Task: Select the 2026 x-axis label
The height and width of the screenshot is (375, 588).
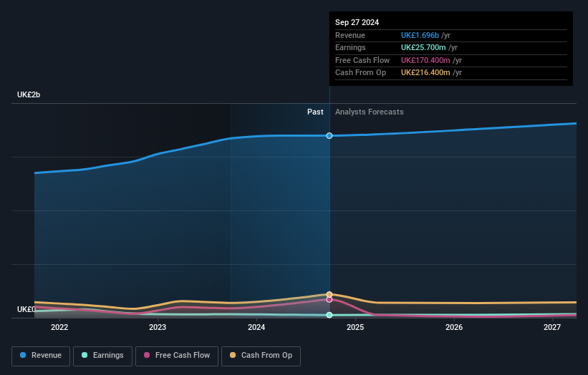Action: click(x=454, y=328)
